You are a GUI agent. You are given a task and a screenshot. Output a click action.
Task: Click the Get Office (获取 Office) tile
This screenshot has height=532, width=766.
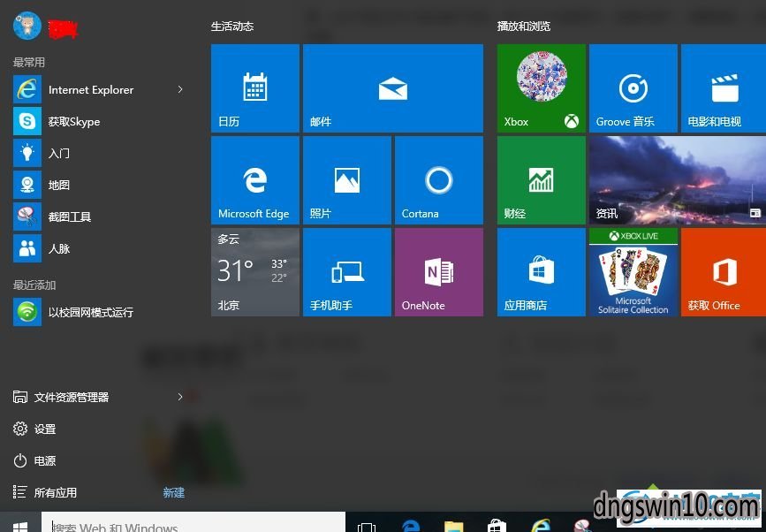[x=724, y=272]
